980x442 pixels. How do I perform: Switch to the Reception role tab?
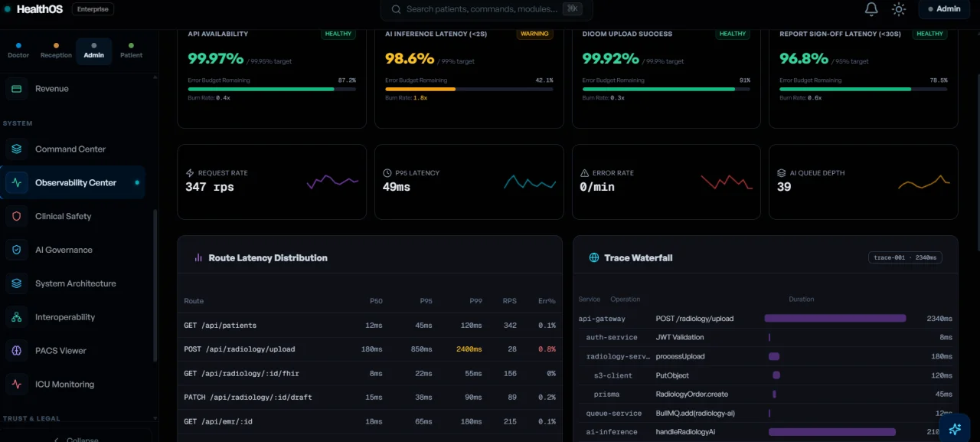tap(56, 51)
